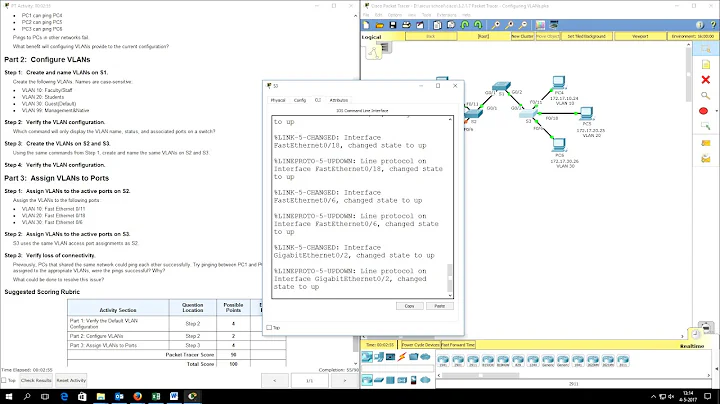Click the Print icon in Packet Tracer toolbar
The image size is (720, 404).
[406, 25]
